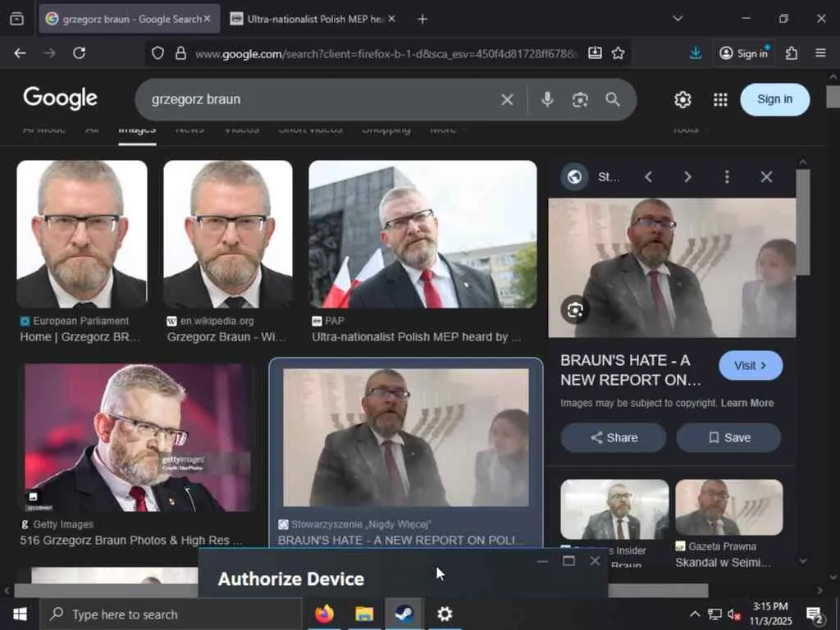This screenshot has height=630, width=840.
Task: Show next image in preview panel
Action: [x=688, y=177]
